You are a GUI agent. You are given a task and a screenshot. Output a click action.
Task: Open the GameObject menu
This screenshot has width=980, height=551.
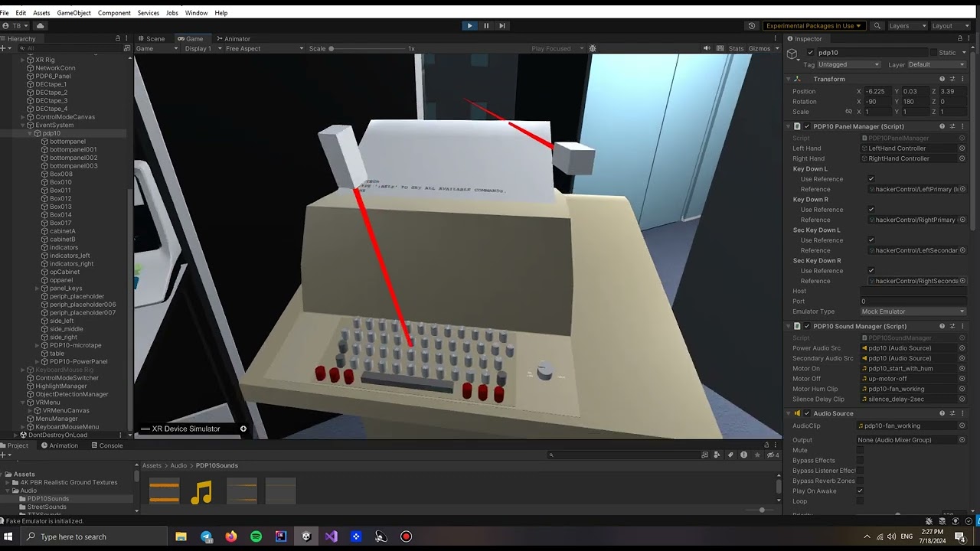73,13
